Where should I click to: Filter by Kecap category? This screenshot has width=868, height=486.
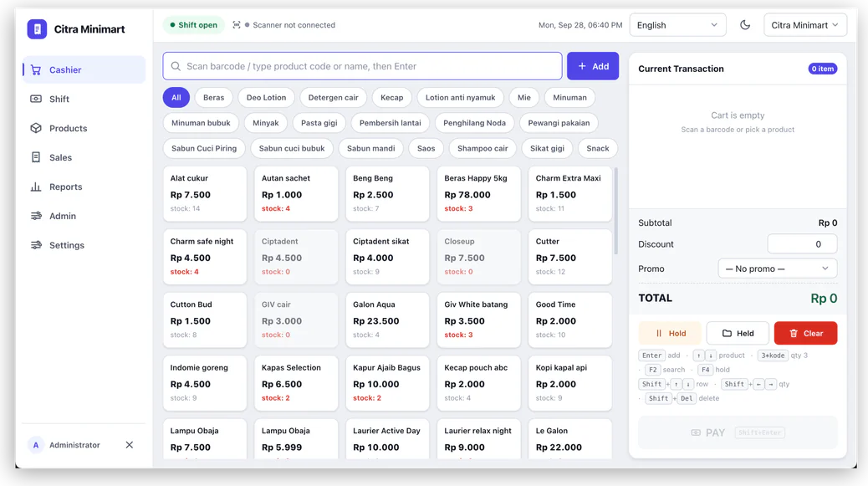392,97
